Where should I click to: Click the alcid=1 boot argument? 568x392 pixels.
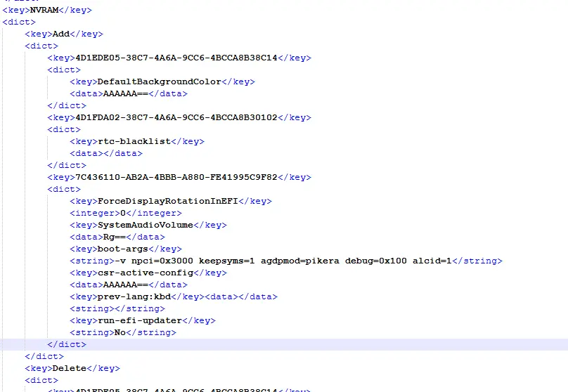coord(432,261)
